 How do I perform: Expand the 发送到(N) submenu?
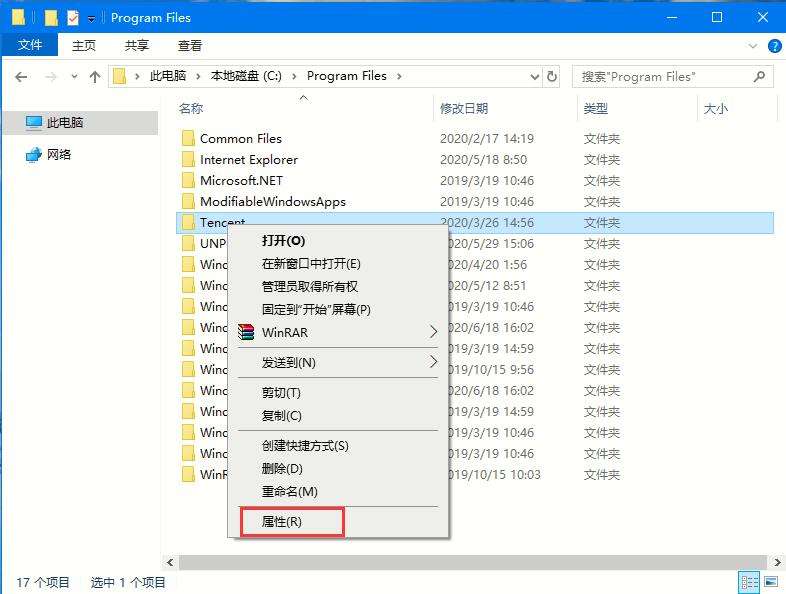click(x=433, y=362)
